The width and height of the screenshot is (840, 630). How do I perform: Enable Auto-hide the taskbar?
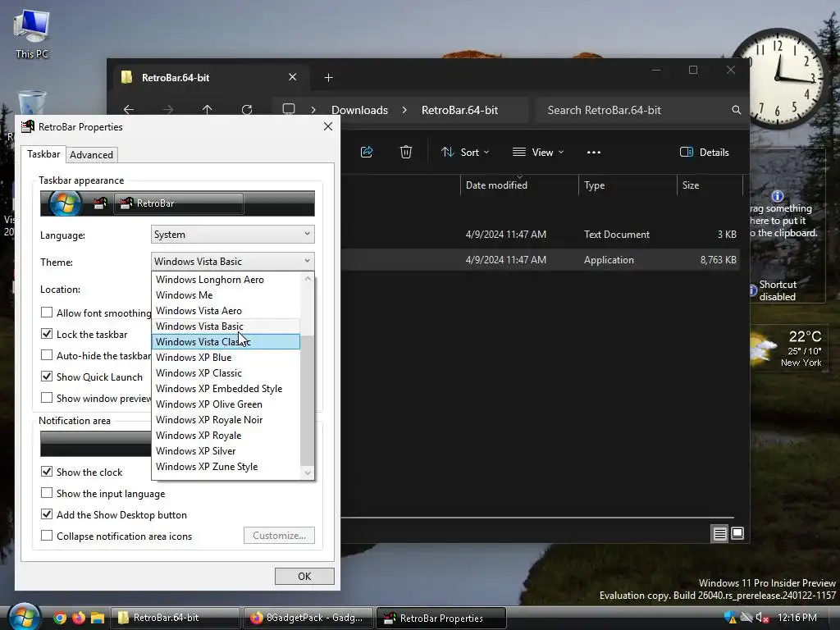[47, 355]
